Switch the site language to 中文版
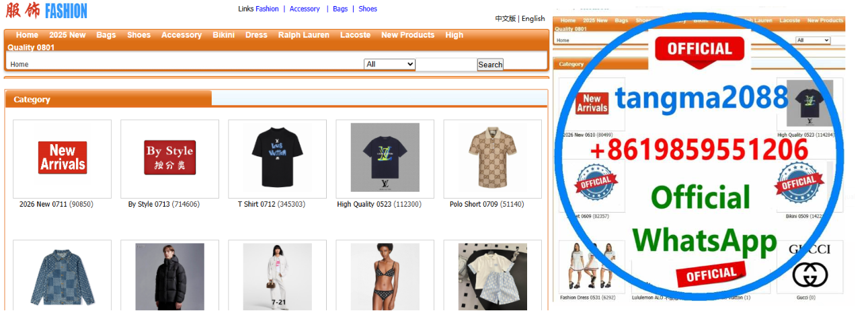The width and height of the screenshot is (868, 311). point(506,19)
